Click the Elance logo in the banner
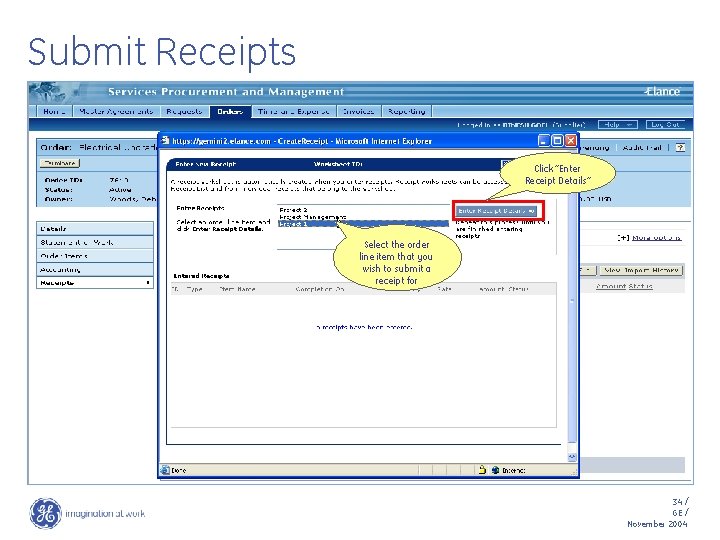This screenshot has height=540, width=720. tap(662, 91)
